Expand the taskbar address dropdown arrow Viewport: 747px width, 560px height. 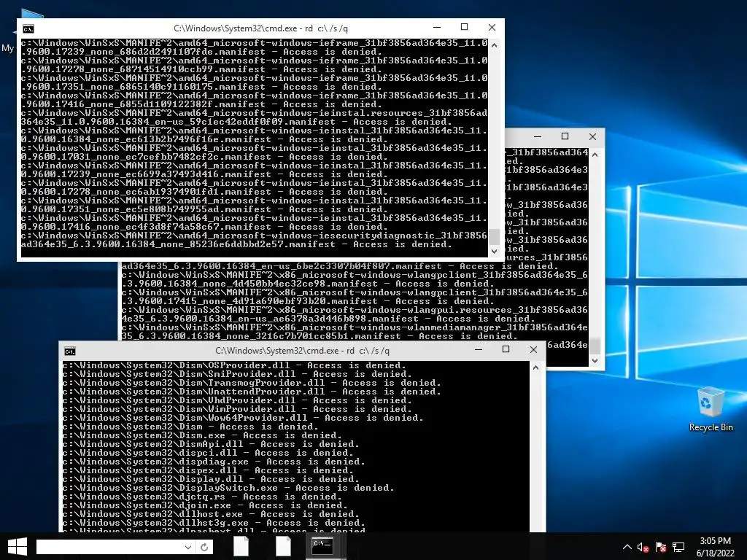188,547
